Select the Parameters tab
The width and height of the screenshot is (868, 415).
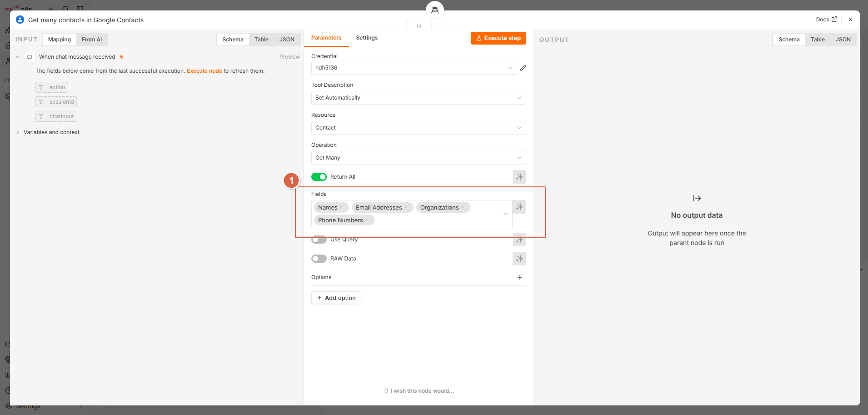(326, 38)
